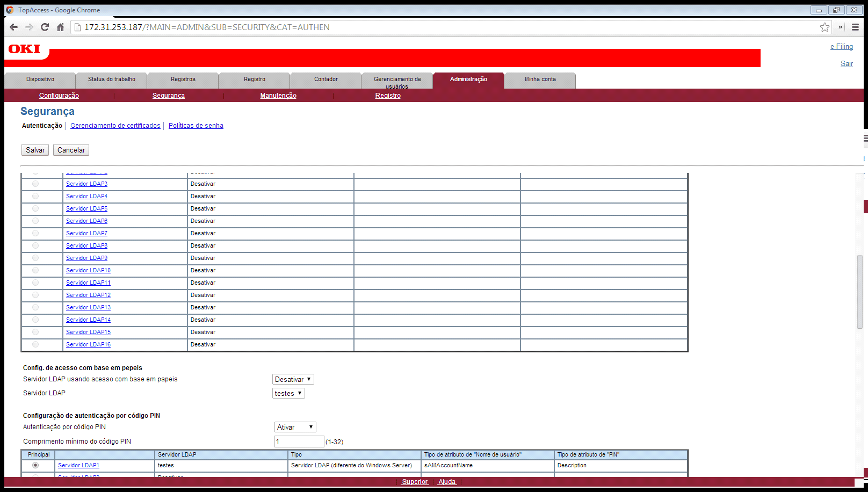
Task: Click the browser Forward arrow icon
Action: click(29, 27)
